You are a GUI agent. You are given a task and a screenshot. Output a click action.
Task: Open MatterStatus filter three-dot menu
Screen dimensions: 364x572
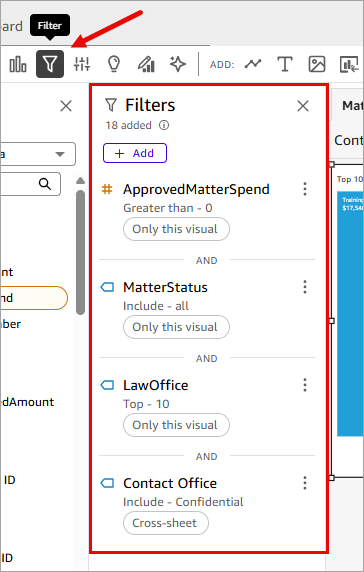coord(305,287)
